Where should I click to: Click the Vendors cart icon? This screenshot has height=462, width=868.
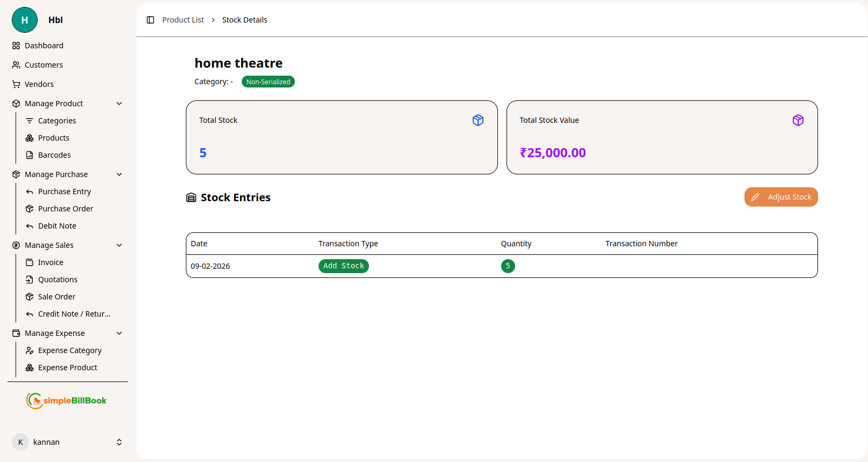pyautogui.click(x=16, y=84)
